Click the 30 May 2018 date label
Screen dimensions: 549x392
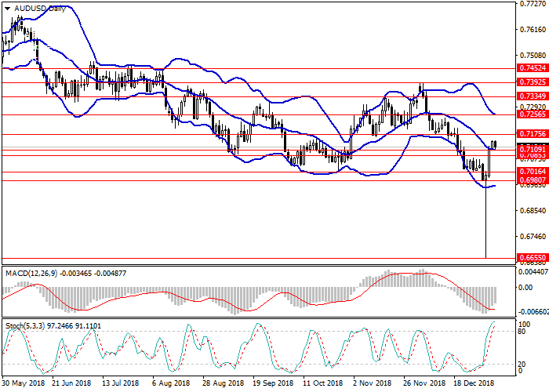(x=24, y=384)
